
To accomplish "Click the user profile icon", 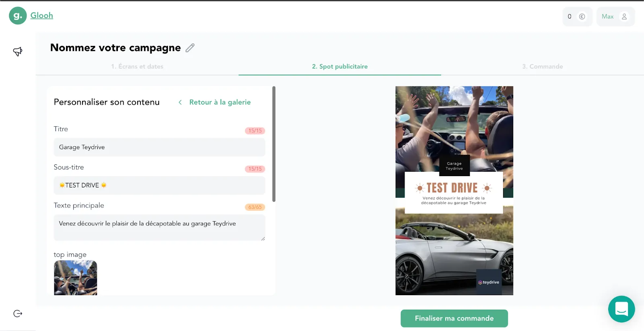I will pyautogui.click(x=624, y=16).
